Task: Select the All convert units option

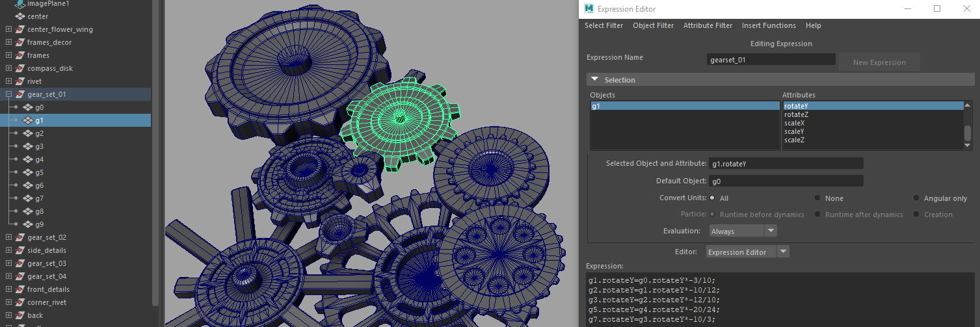Action: tap(713, 198)
